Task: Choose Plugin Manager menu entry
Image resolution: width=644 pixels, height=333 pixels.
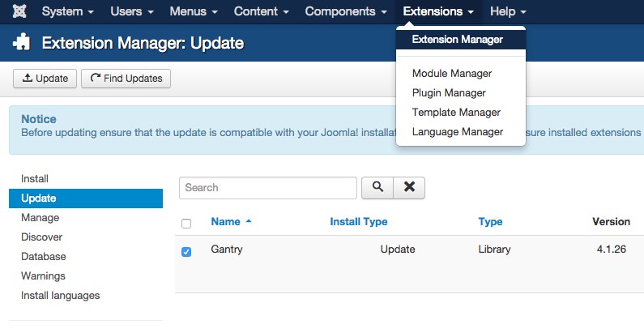Action: 448,93
